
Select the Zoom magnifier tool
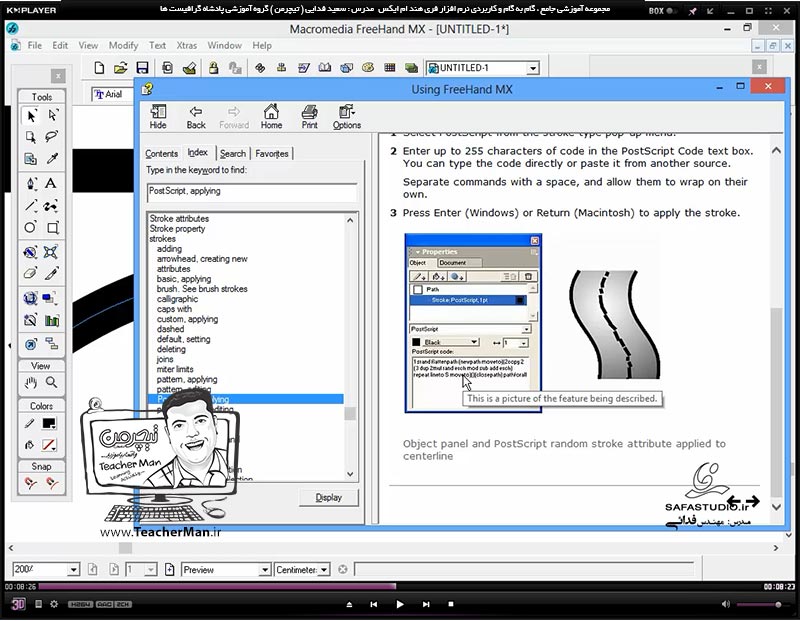click(x=52, y=382)
